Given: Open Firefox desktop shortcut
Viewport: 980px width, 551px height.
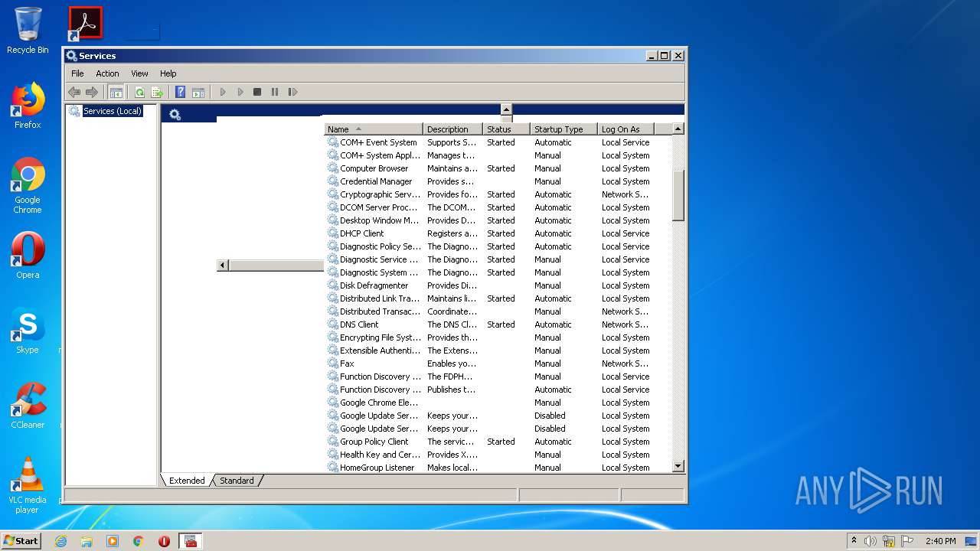Looking at the screenshot, I should [x=28, y=106].
